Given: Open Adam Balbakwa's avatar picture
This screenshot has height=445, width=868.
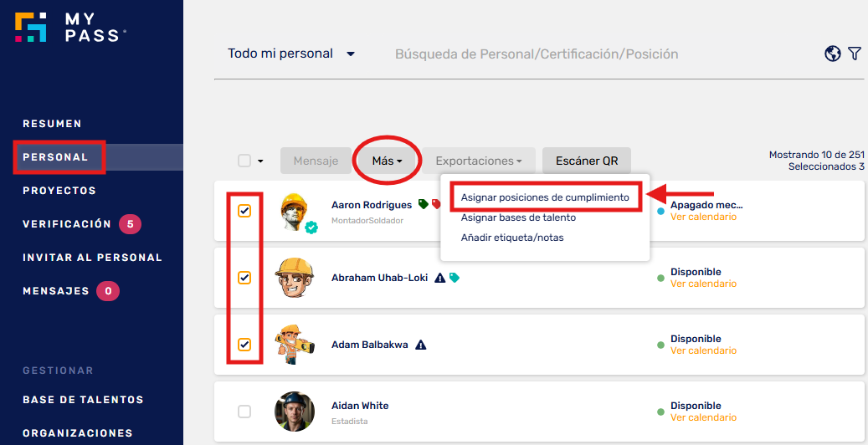Looking at the screenshot, I should coord(295,345).
